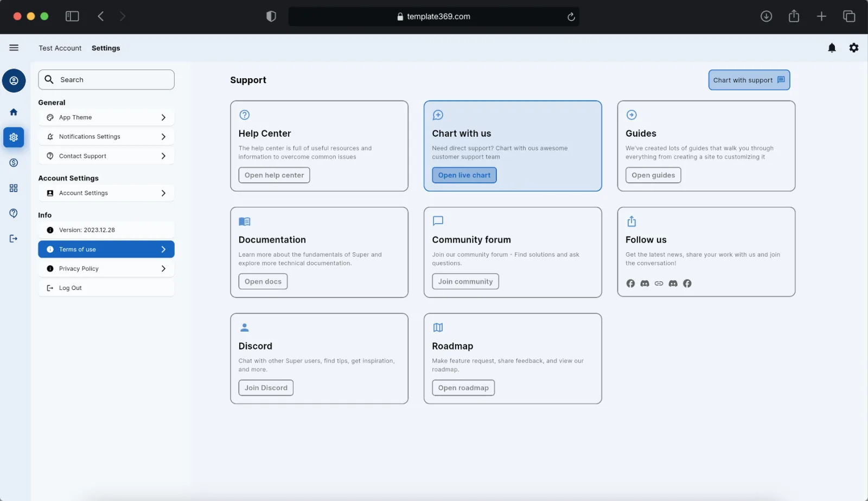Click Join community button
This screenshot has width=868, height=501.
click(x=465, y=282)
